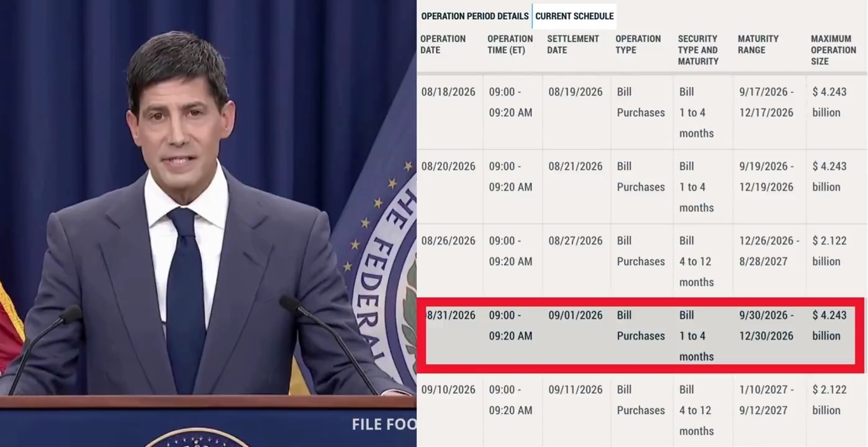
Task: Click settlement date 08/21/2026
Action: pos(576,166)
